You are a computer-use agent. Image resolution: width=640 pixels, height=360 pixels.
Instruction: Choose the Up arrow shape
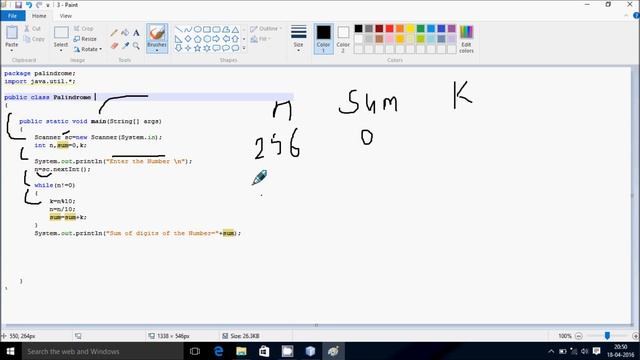pyautogui.click(x=235, y=39)
